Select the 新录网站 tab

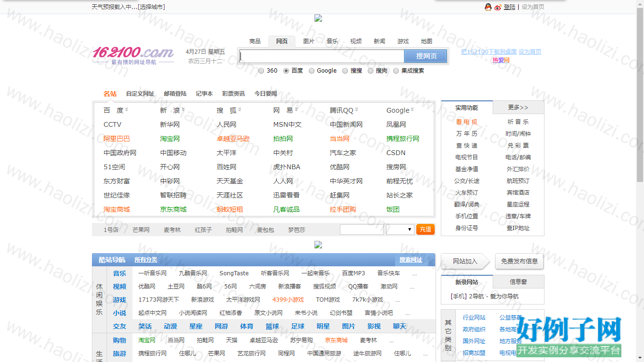[467, 282]
